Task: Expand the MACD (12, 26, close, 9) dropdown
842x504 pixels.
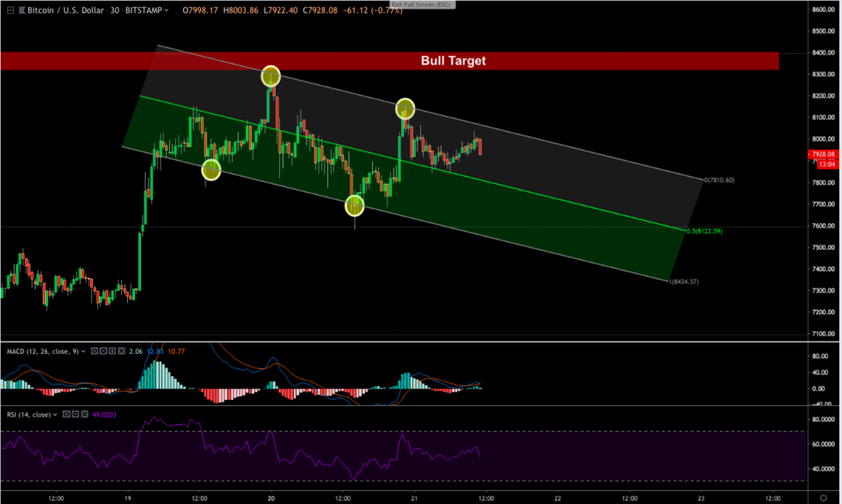Action: pos(85,351)
